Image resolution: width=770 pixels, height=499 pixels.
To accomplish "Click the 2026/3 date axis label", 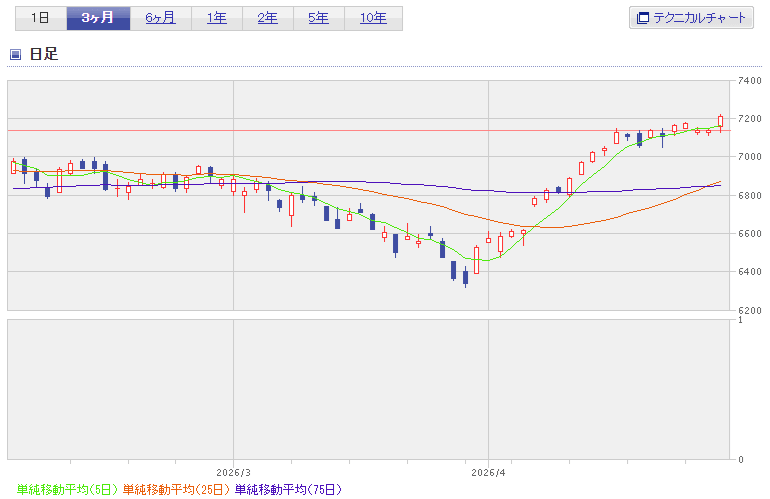I will (x=233, y=472).
